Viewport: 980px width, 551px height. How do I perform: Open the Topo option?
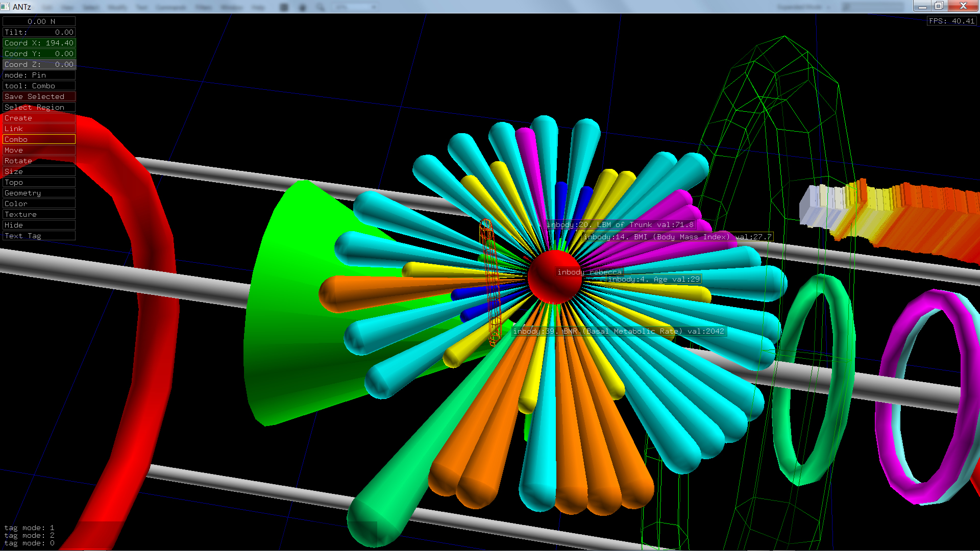39,182
